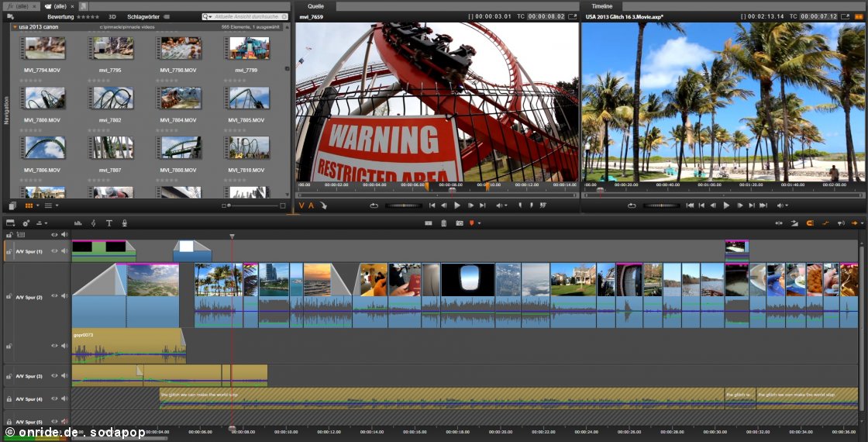This screenshot has width=868, height=442.
Task: Delete selected clip with trash icon
Action: point(443,223)
